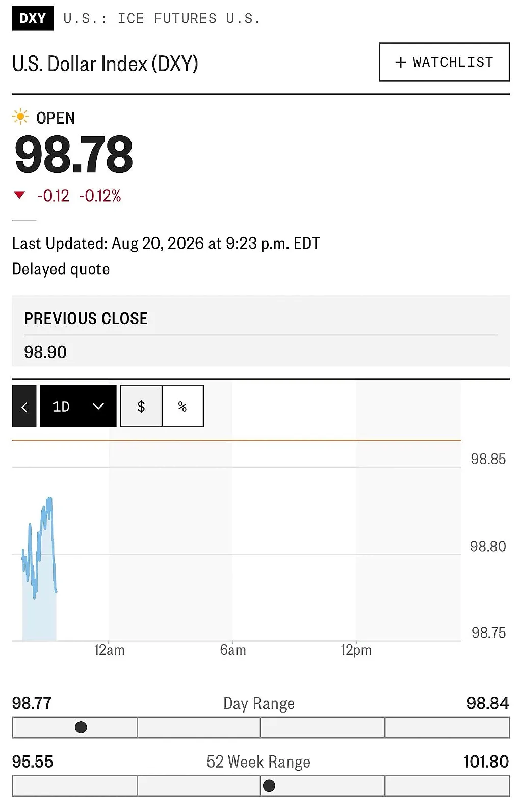Click the 52 Week Range slider bar

click(x=261, y=786)
